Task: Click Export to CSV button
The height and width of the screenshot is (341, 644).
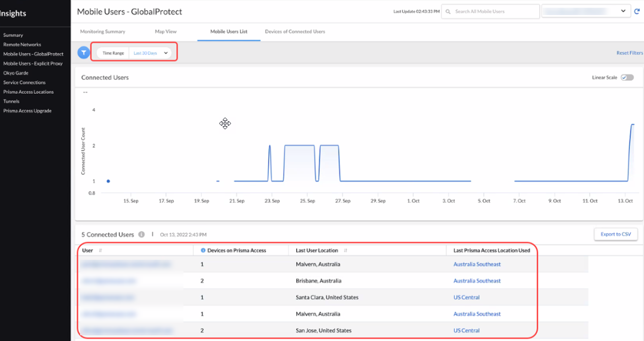Action: click(x=616, y=234)
